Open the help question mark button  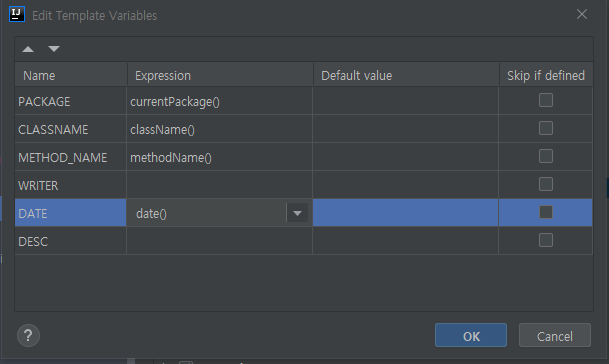point(28,335)
